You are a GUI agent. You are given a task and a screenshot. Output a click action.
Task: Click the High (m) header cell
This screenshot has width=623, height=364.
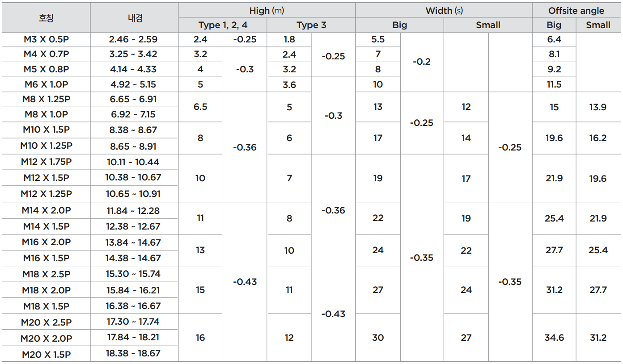(267, 11)
